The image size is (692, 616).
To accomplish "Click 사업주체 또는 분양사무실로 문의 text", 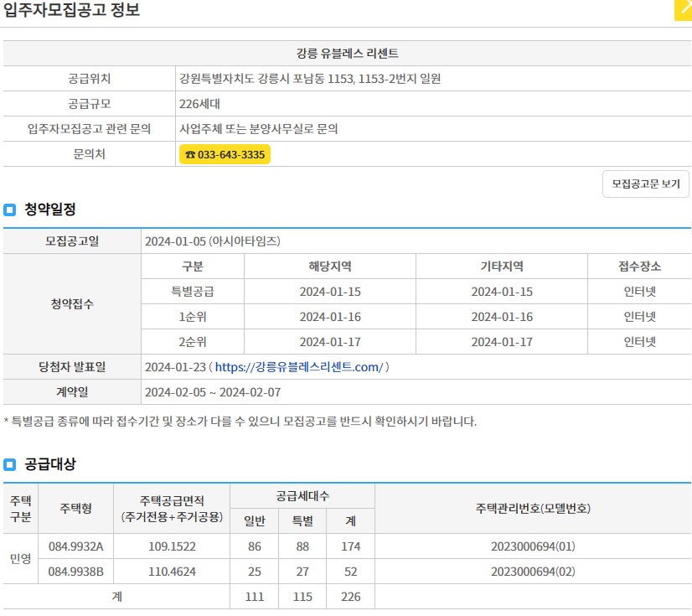I will (x=259, y=129).
